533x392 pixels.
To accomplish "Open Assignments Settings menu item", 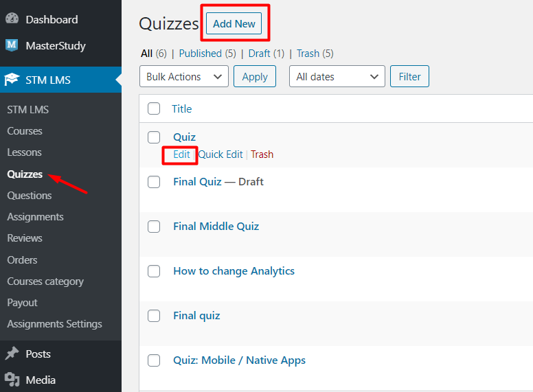I will coord(54,324).
